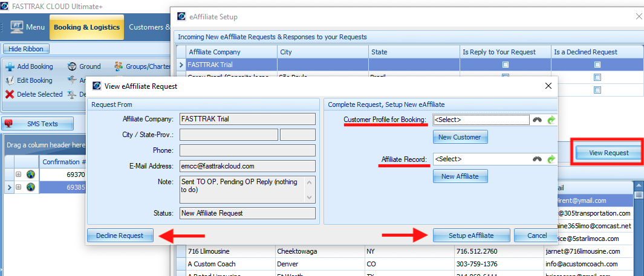Click the New Customer button
This screenshot has width=644, height=276.
(460, 137)
